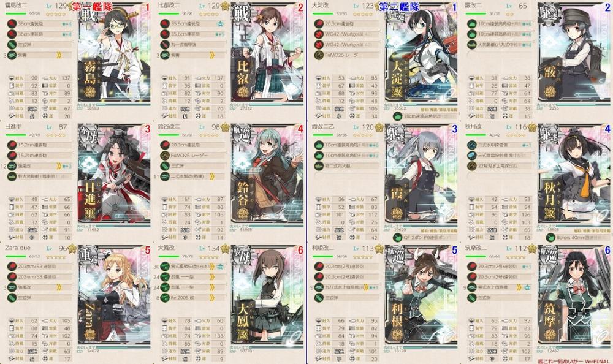
Task: Select 特大発動艇 landing craft icon on Nisshin
Action: pyautogui.click(x=12, y=176)
